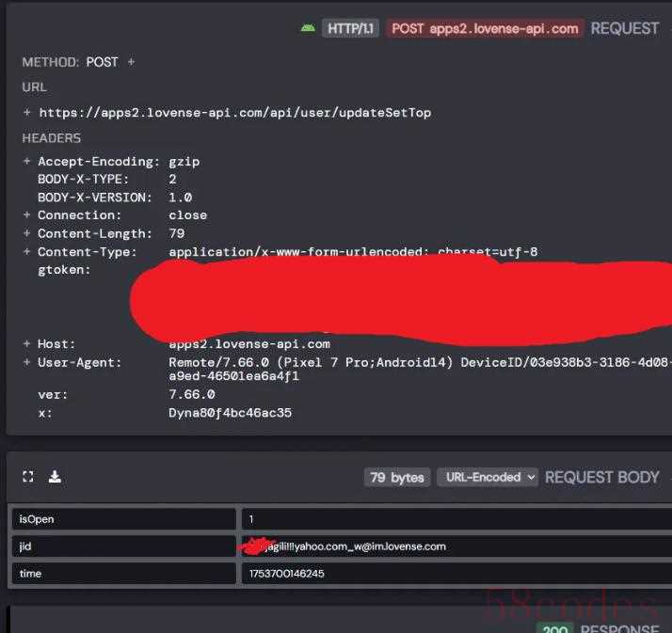Viewport: 672px width, 633px height.
Task: Expand the Content-Type header info
Action: (x=27, y=251)
